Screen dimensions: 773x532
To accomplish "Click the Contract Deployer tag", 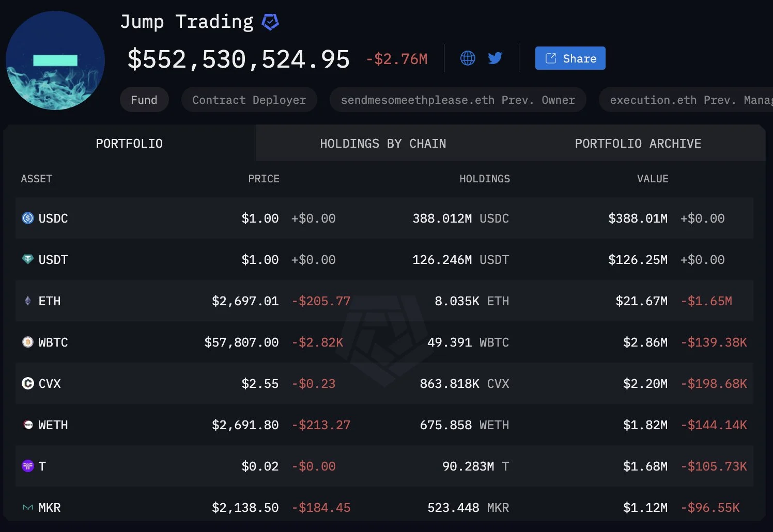I will tap(249, 100).
